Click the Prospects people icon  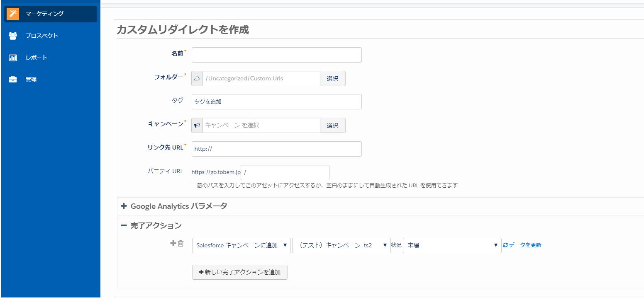point(13,36)
